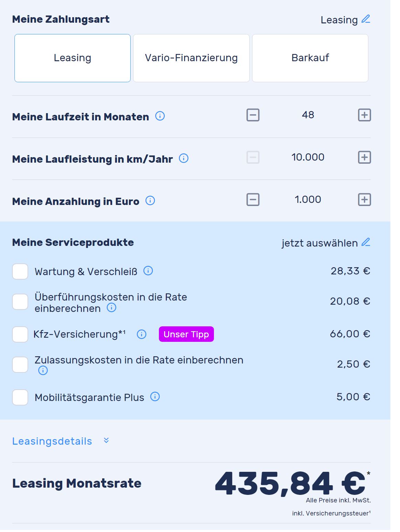This screenshot has height=532, width=400.
Task: Decrease Anzahlung in Euro with minus
Action: 253,200
